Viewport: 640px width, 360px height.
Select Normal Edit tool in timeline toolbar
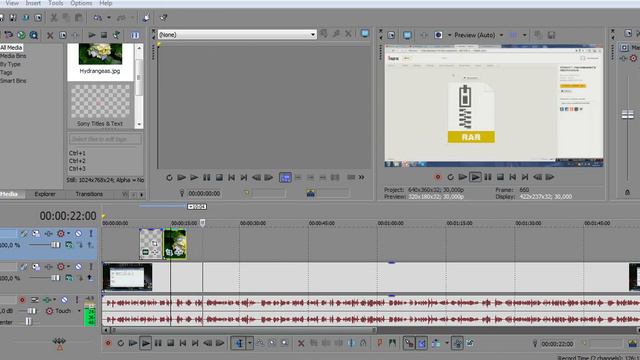click(x=239, y=343)
